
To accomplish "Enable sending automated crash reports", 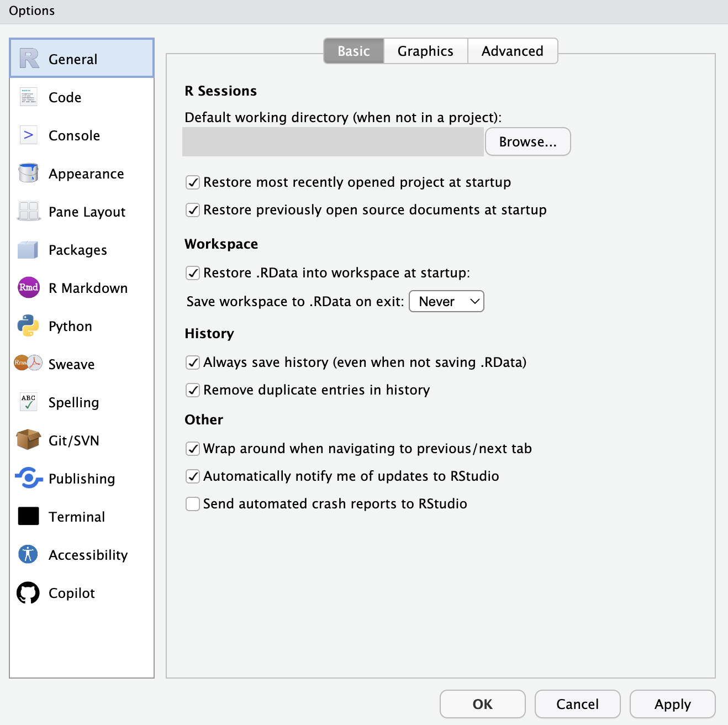I will [x=193, y=504].
